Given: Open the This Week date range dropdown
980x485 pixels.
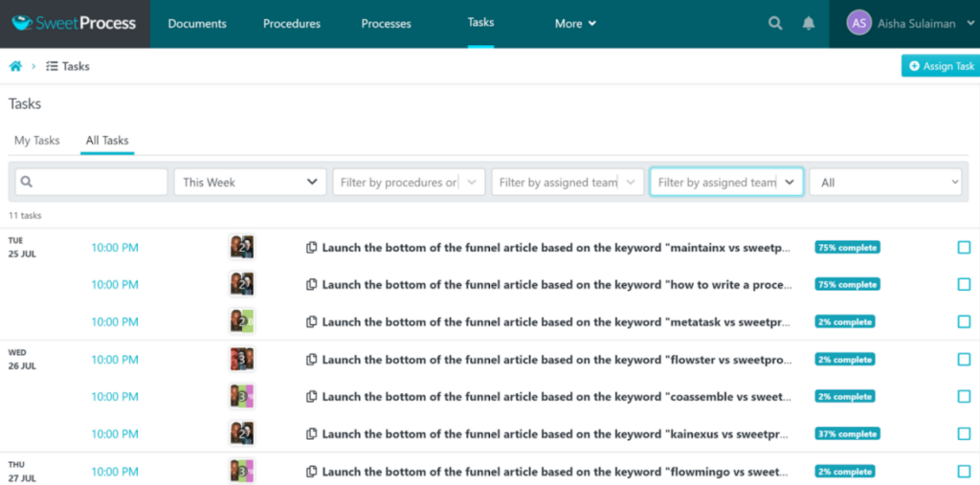Looking at the screenshot, I should point(250,182).
